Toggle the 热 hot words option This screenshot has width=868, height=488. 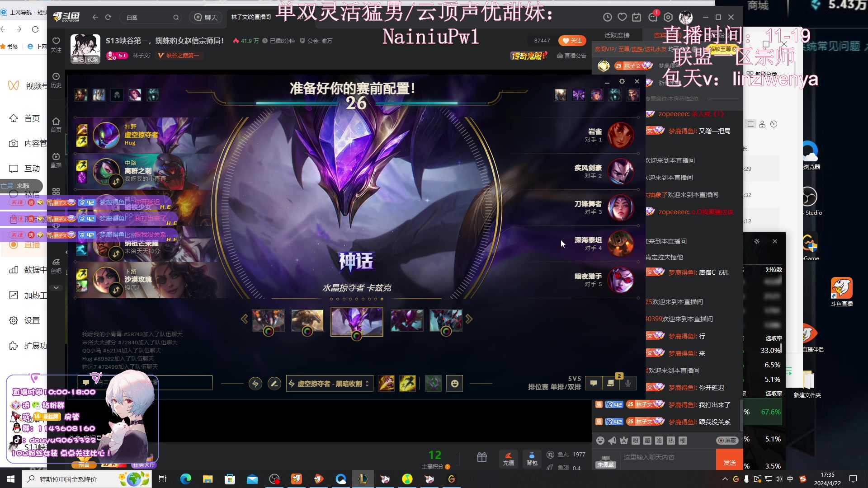tap(671, 441)
